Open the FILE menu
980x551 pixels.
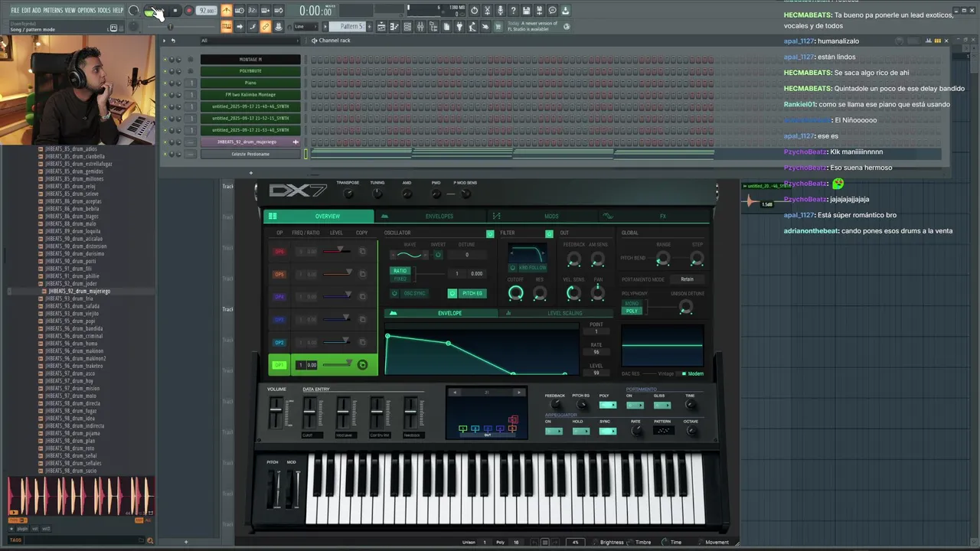click(x=15, y=10)
